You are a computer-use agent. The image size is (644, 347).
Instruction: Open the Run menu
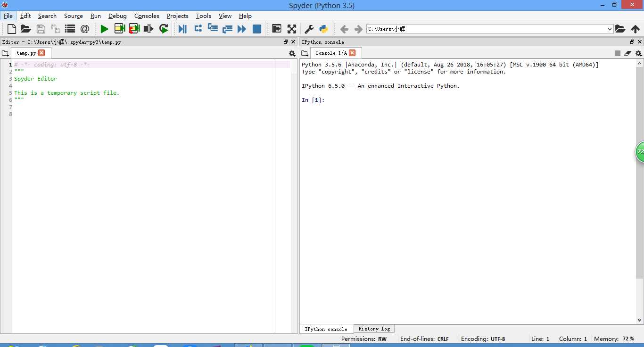pyautogui.click(x=96, y=16)
